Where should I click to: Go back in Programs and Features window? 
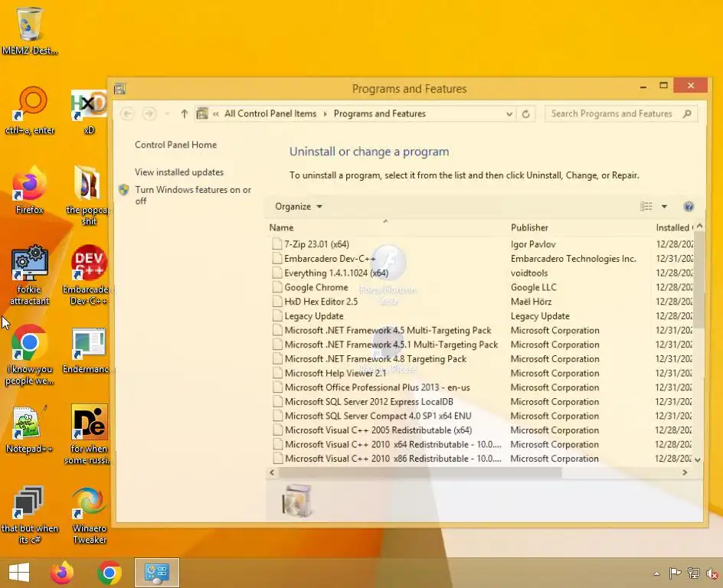coord(128,114)
